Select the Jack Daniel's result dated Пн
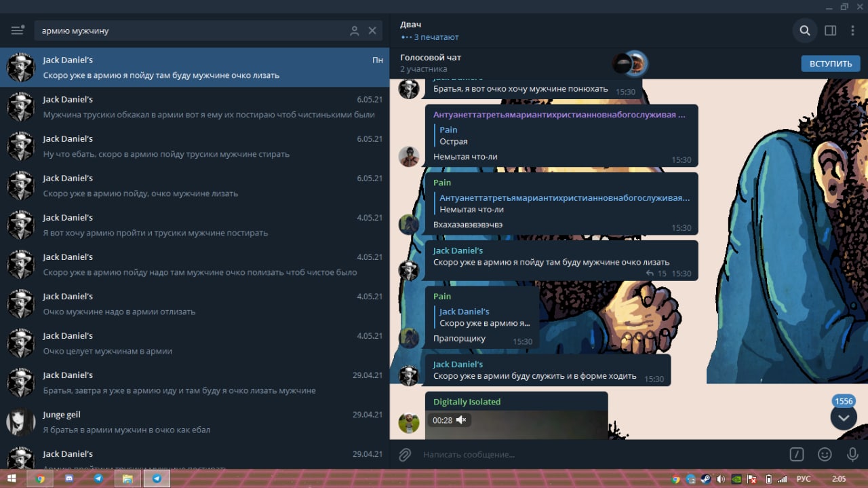 click(195, 67)
